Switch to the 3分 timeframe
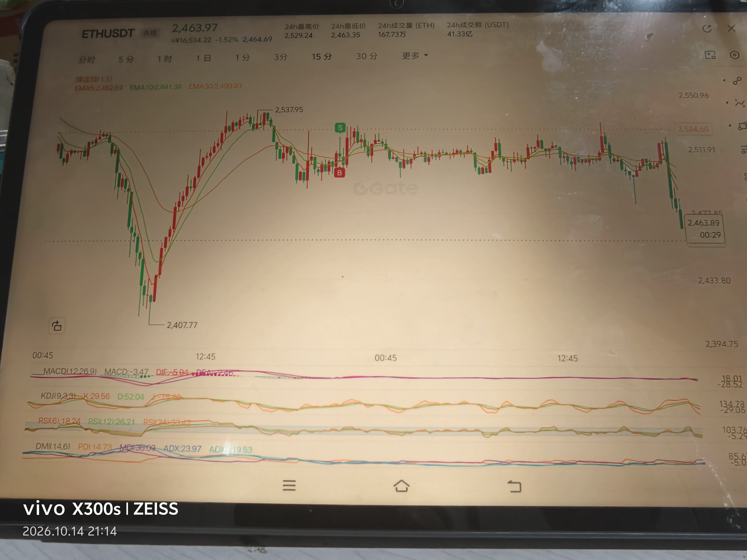Viewport: 747px width, 560px height. click(x=281, y=57)
